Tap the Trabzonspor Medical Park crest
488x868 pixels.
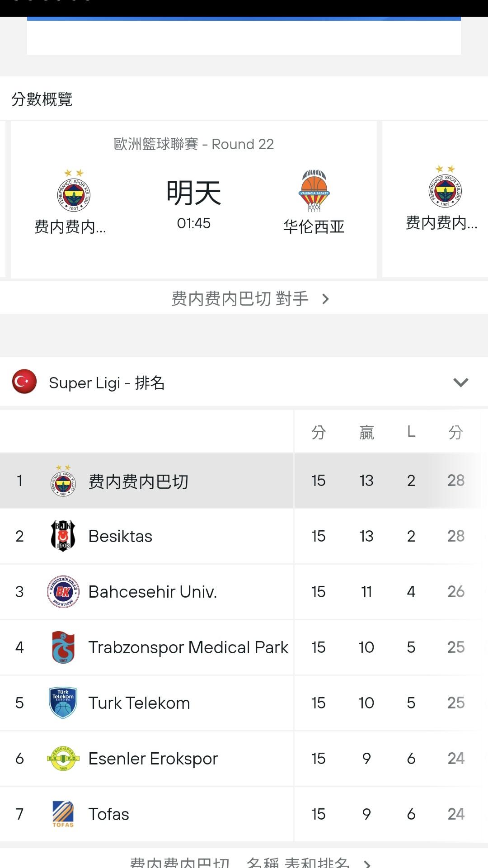63,647
